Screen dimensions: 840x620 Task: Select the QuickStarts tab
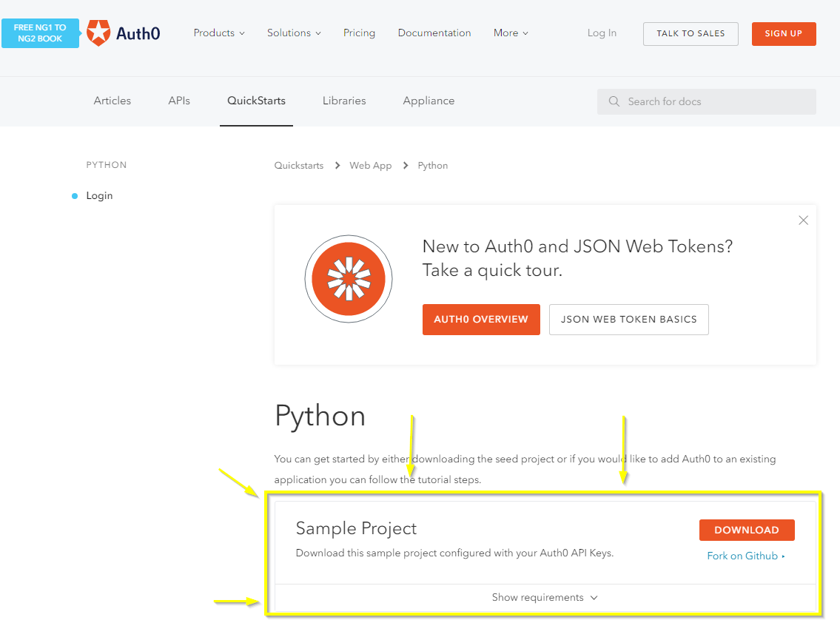pos(256,101)
